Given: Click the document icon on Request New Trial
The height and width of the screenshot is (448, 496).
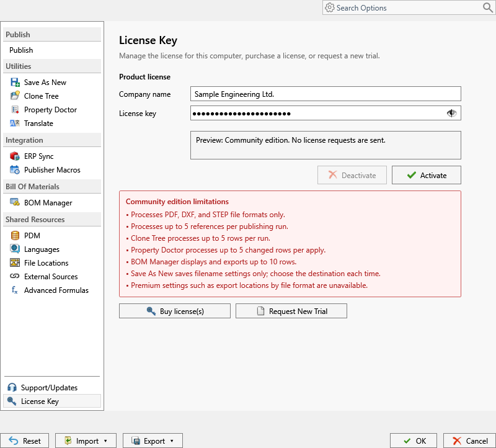Looking at the screenshot, I should tap(260, 311).
